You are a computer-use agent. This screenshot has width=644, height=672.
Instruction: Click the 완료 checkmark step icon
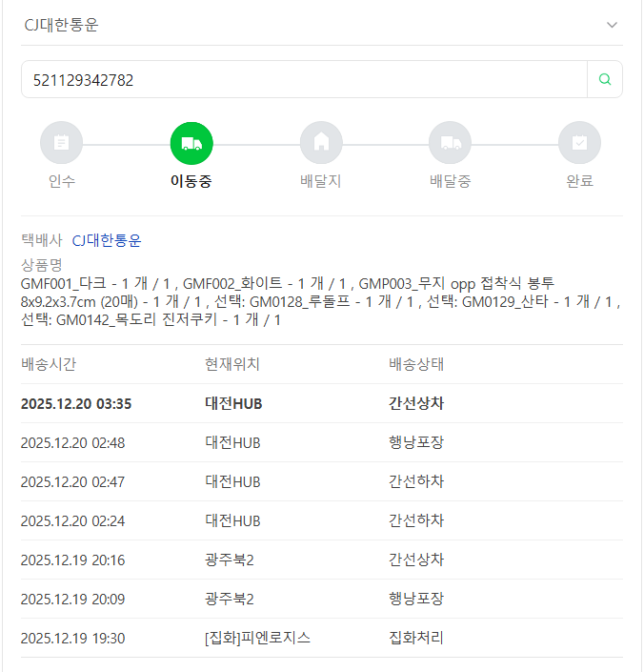[579, 143]
